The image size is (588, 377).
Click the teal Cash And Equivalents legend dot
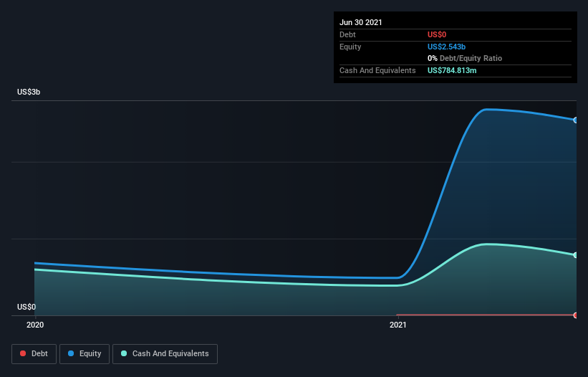[124, 353]
